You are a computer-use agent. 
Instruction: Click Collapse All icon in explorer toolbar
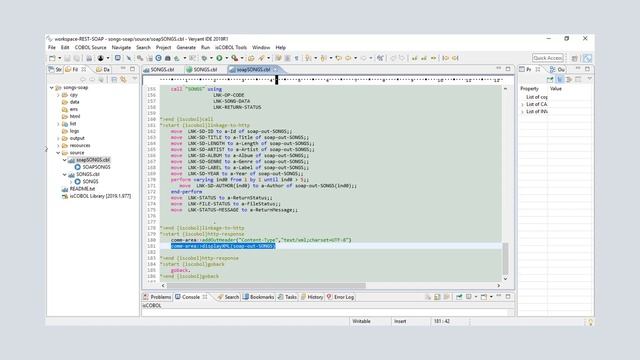(114, 80)
